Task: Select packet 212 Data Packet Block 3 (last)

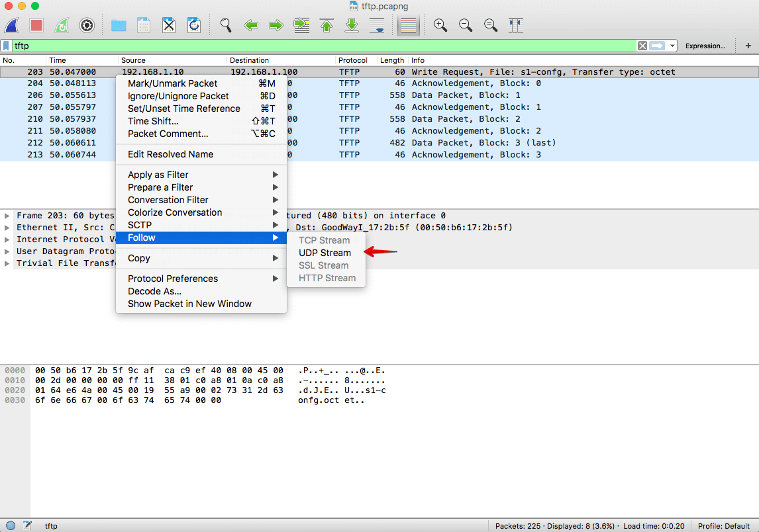Action: 379,143
